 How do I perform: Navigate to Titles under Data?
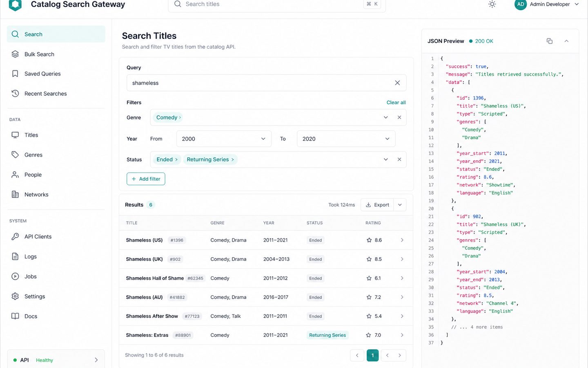click(x=56, y=135)
